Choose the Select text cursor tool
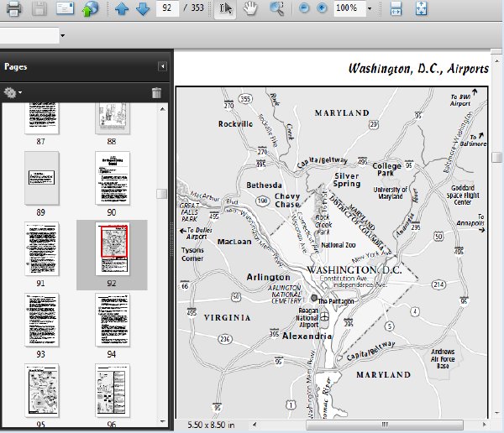504x433 pixels. pyautogui.click(x=225, y=8)
